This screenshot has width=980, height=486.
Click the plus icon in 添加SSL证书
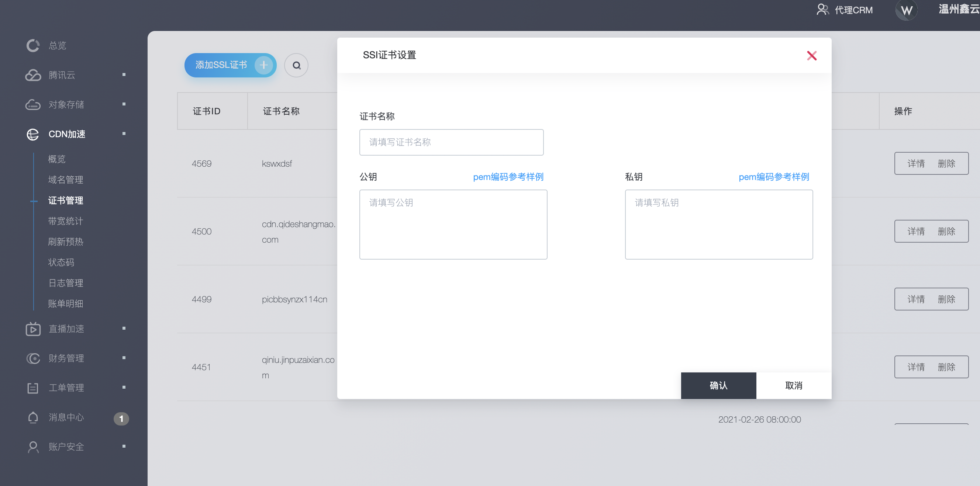pos(264,65)
